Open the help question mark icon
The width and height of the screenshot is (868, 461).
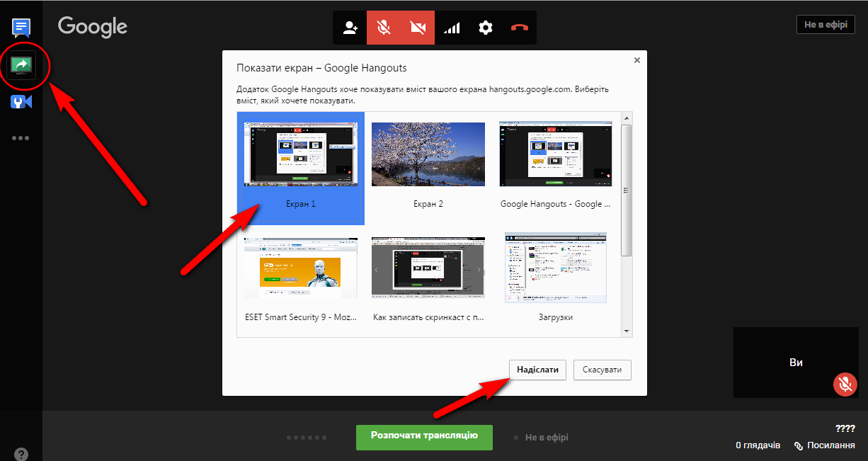pos(21,454)
